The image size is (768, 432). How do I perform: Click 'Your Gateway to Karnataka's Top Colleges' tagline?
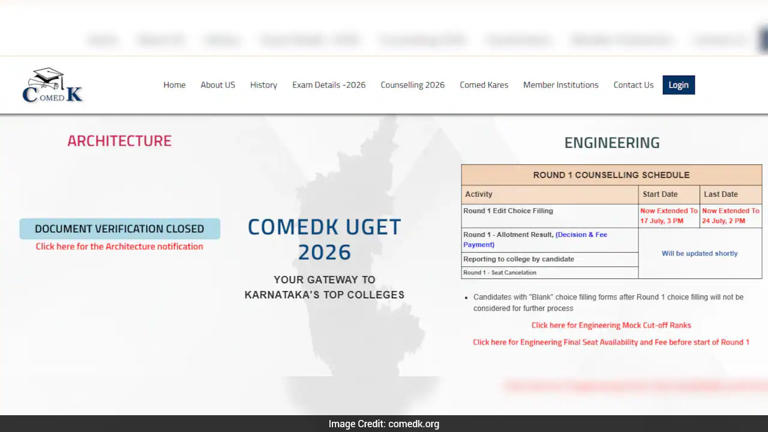[x=324, y=287]
